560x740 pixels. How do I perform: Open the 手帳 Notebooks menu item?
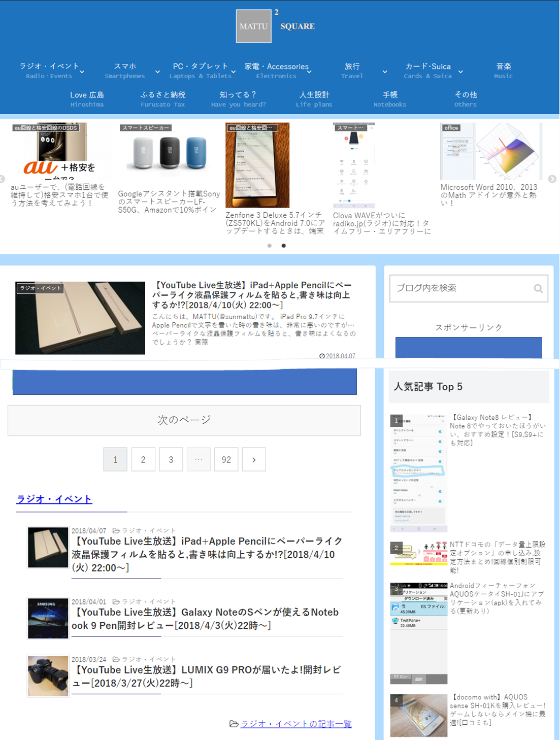pos(390,99)
